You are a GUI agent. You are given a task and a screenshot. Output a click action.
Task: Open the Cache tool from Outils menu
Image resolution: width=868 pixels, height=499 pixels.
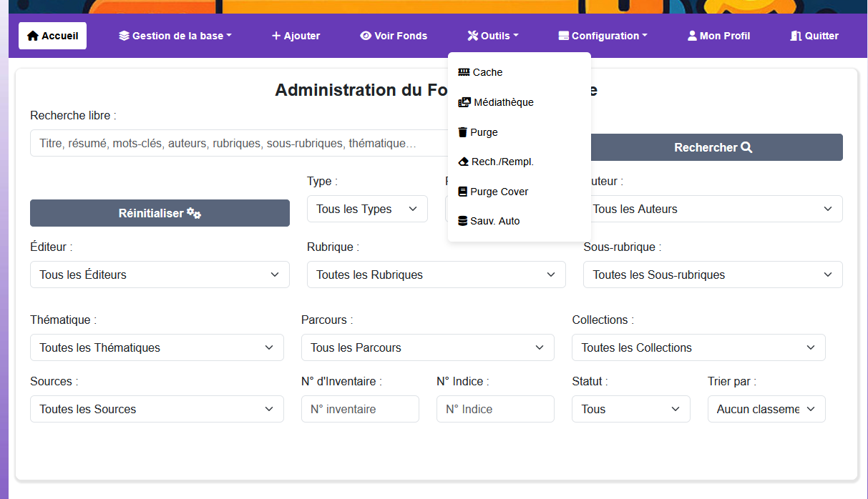487,72
